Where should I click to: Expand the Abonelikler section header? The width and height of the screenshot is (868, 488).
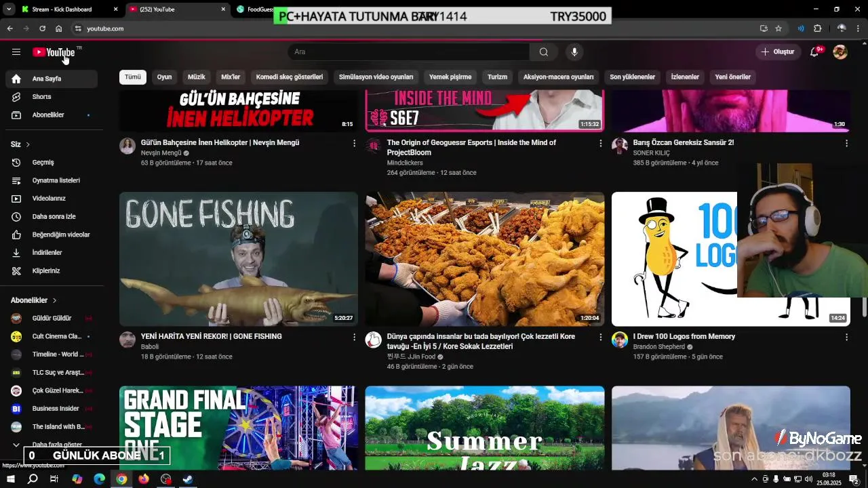point(34,300)
